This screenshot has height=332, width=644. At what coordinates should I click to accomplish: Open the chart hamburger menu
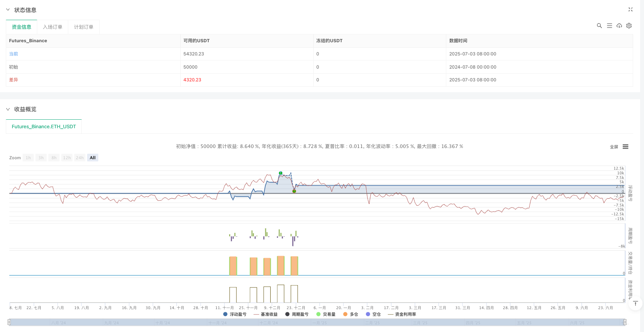click(625, 147)
